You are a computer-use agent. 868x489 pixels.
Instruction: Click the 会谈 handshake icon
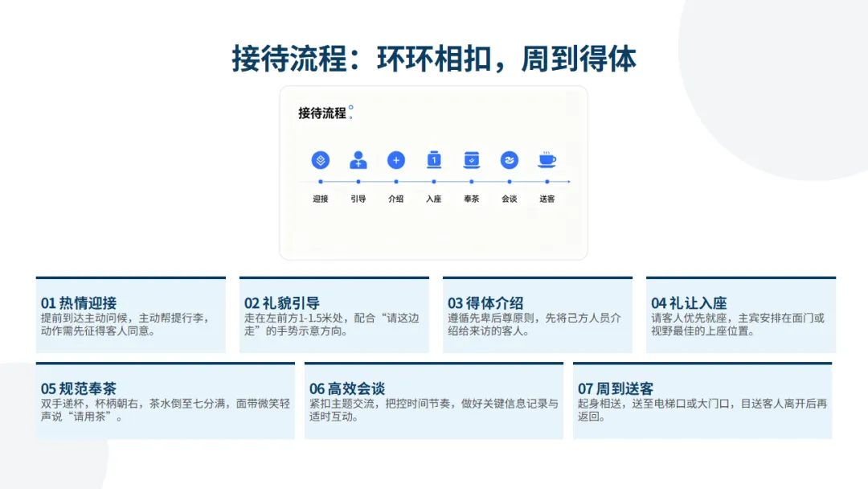coord(510,160)
